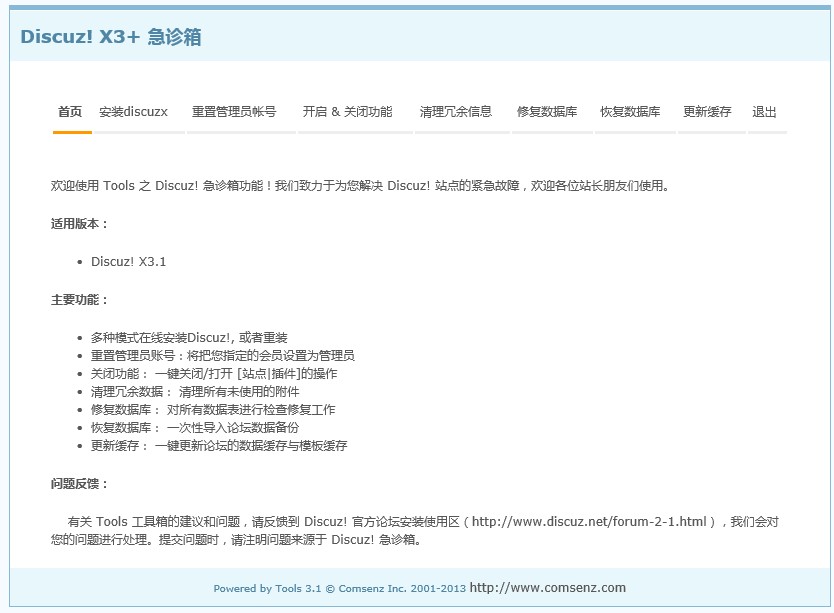Click the http://www.comsenz.com footer link
This screenshot has height=613, width=834.
click(548, 587)
